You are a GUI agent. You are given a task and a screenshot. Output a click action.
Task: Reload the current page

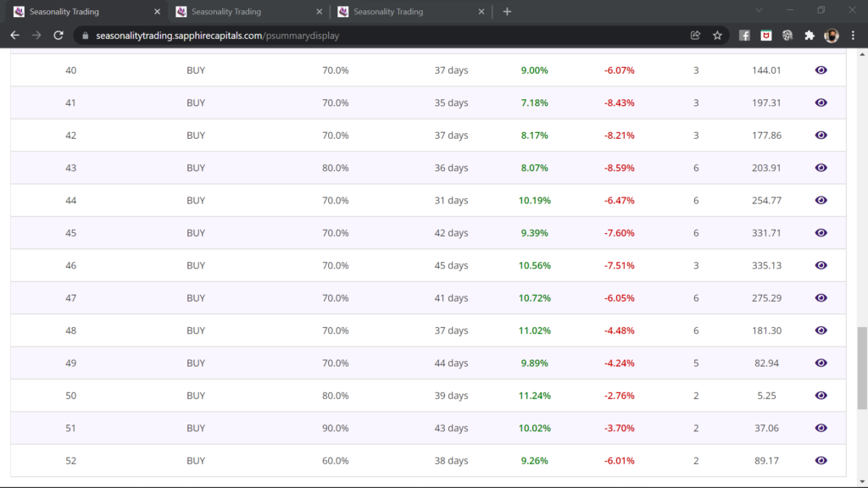click(x=58, y=36)
